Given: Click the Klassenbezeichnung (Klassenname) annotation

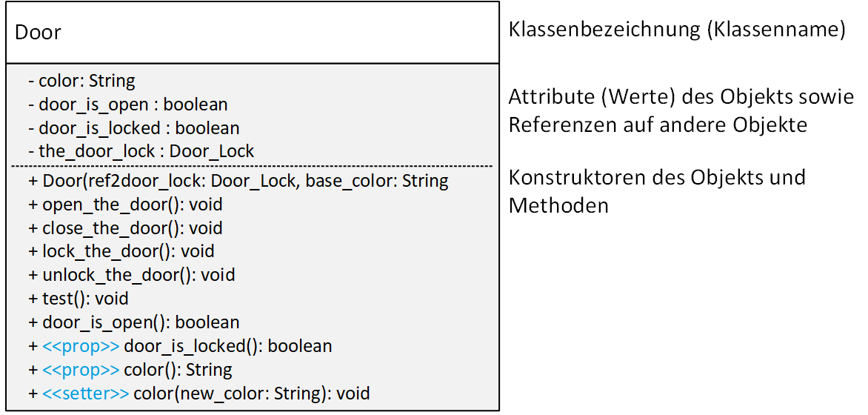Looking at the screenshot, I should (677, 31).
